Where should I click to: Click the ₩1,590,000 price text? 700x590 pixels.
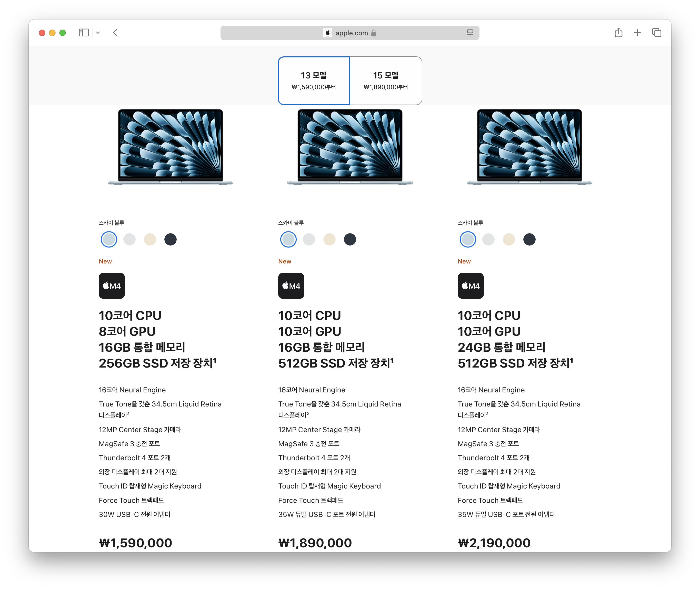[136, 543]
